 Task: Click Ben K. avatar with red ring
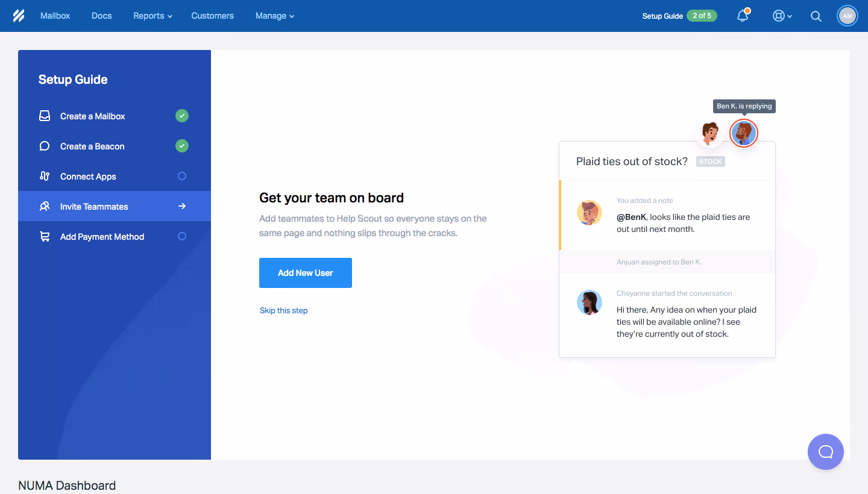(x=744, y=133)
